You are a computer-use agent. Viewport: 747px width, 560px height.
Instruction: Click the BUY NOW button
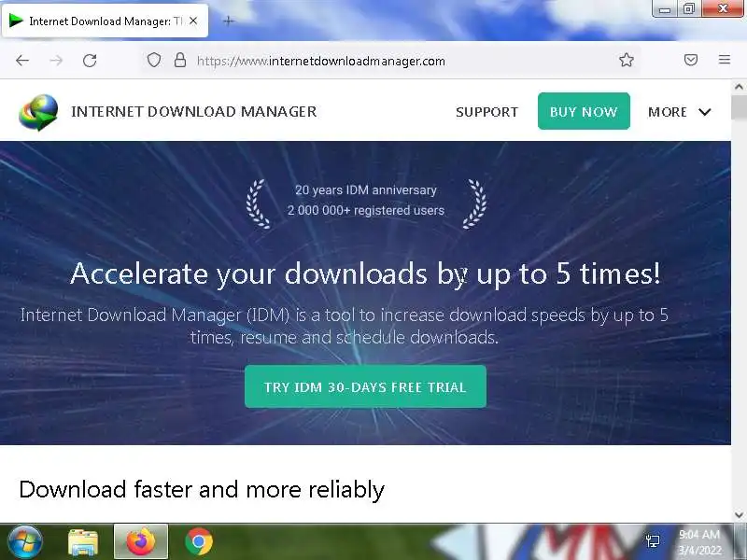[x=584, y=111]
